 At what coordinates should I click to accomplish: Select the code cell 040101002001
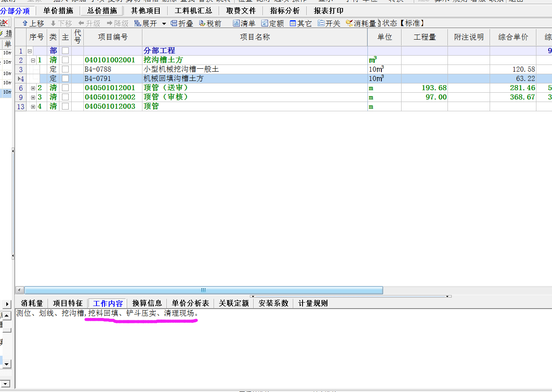coord(113,60)
